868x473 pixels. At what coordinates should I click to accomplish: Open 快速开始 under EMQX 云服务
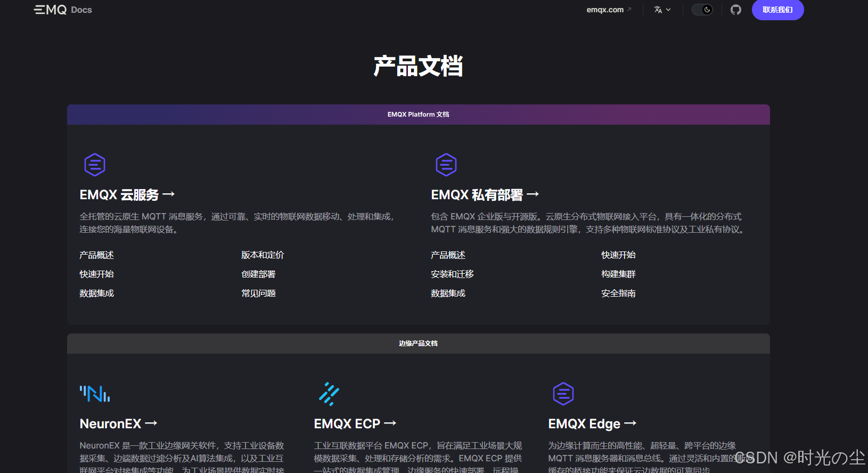pos(96,274)
